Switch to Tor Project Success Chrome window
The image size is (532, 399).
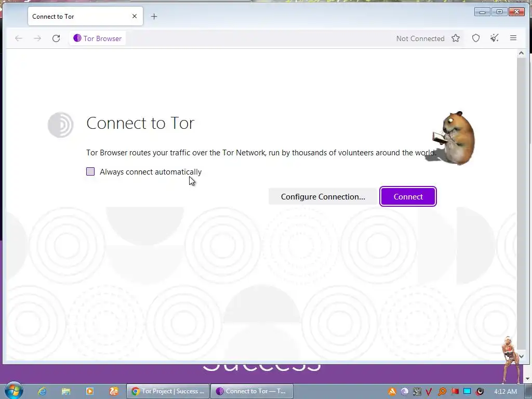(168, 391)
